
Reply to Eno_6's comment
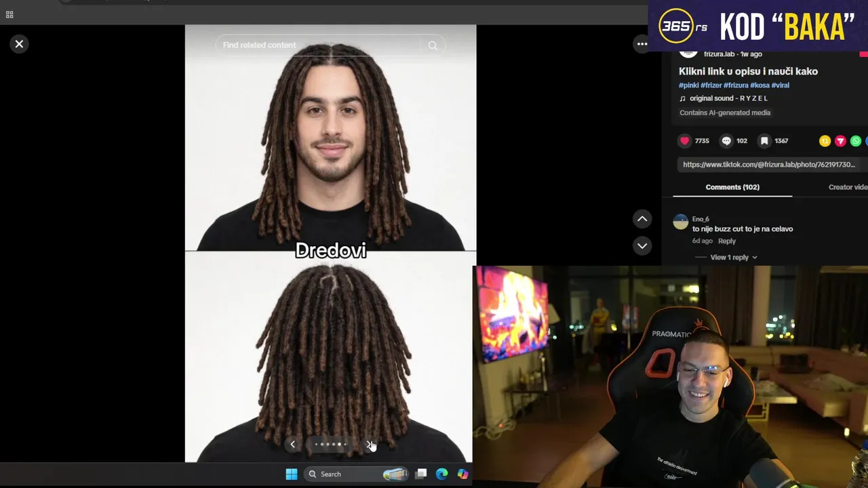(726, 241)
